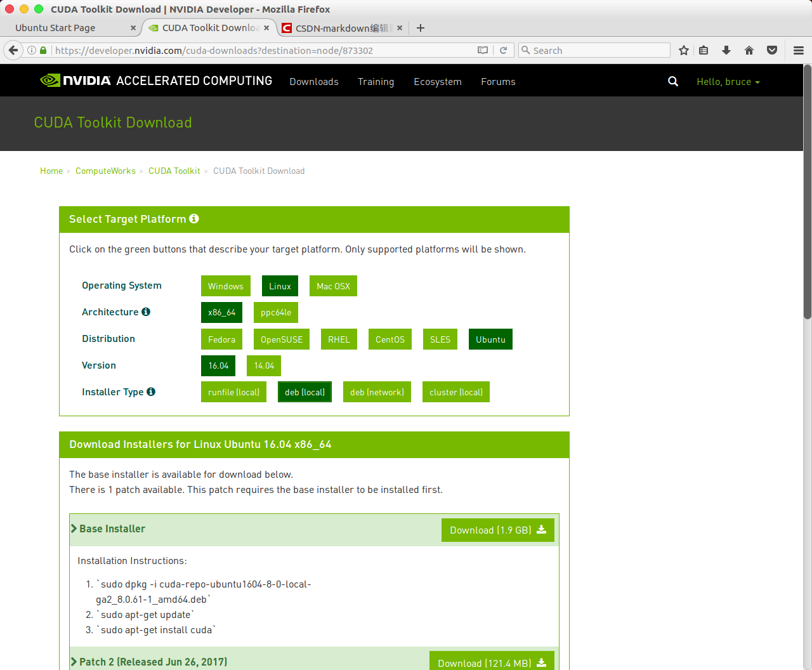Choose version 14.04
The image size is (812, 670).
264,365
